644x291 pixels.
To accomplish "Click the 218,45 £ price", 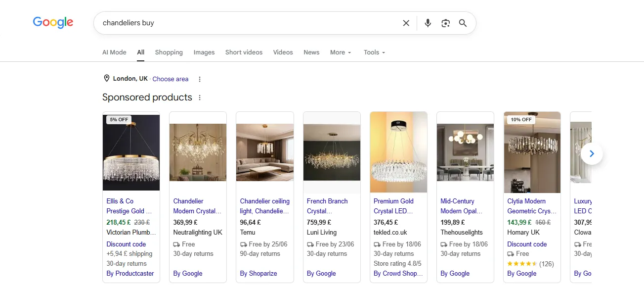I will [119, 222].
